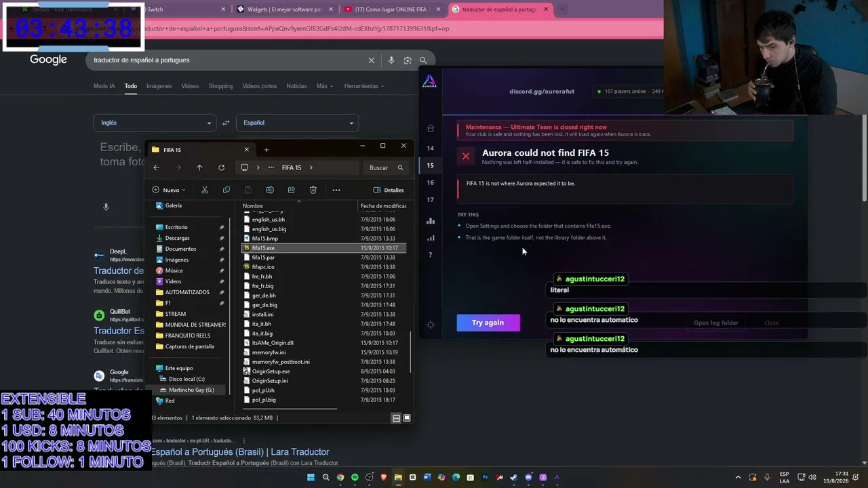Open the Nuevo dropdown in Explorer
The width and height of the screenshot is (868, 488).
click(169, 190)
